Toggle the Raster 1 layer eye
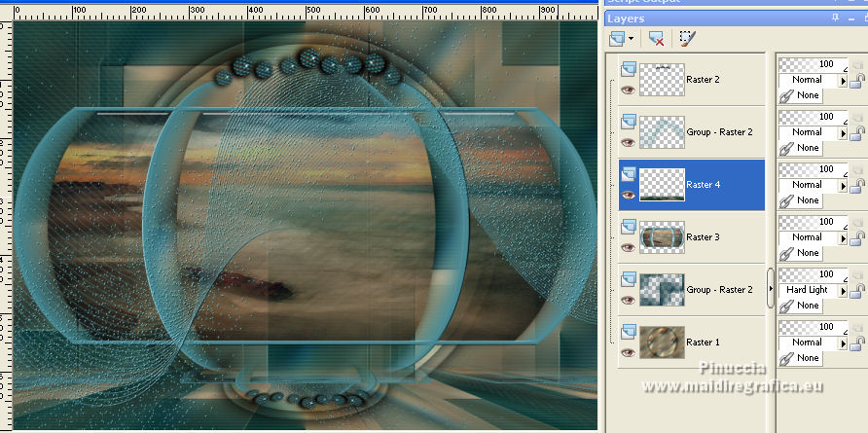Image resolution: width=868 pixels, height=433 pixels. point(628,352)
